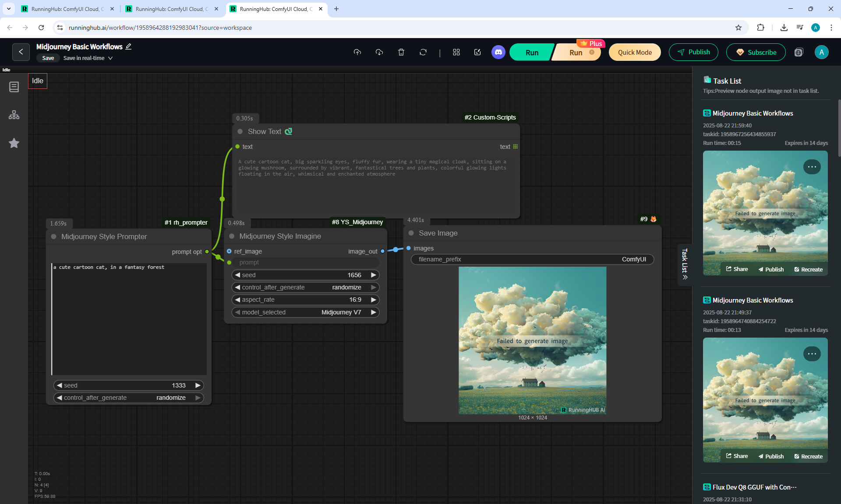This screenshot has width=841, height=504.
Task: Increase Imagine seed 1656 with right arrow
Action: coord(374,275)
